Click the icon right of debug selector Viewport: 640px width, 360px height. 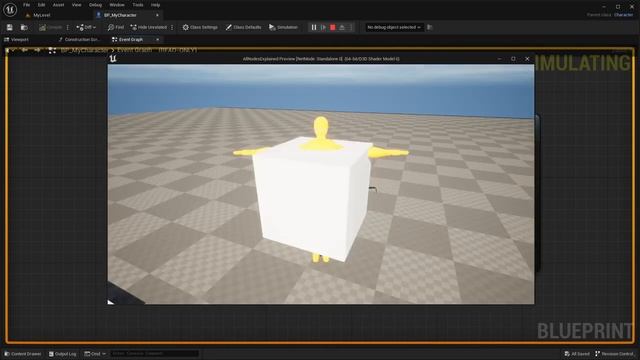(x=430, y=27)
